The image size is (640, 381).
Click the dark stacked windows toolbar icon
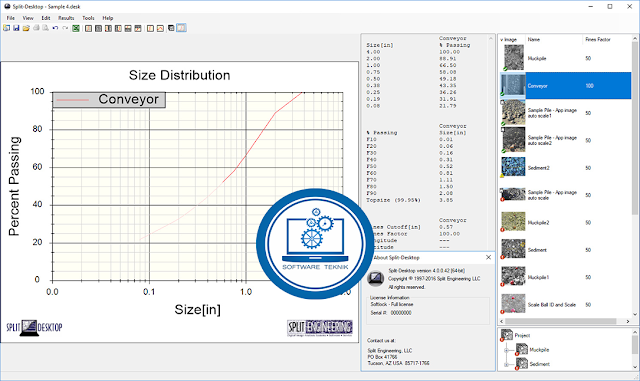171,28
